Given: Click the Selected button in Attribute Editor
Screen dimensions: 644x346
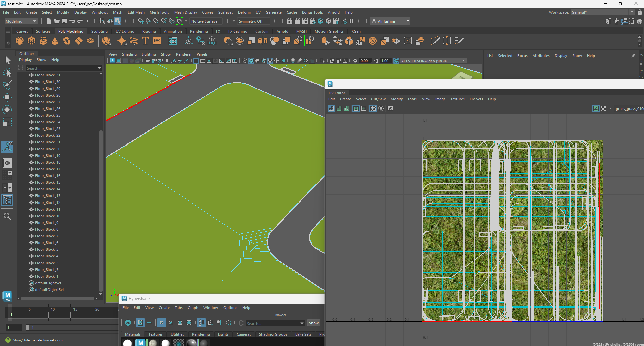Looking at the screenshot, I should tap(505, 56).
